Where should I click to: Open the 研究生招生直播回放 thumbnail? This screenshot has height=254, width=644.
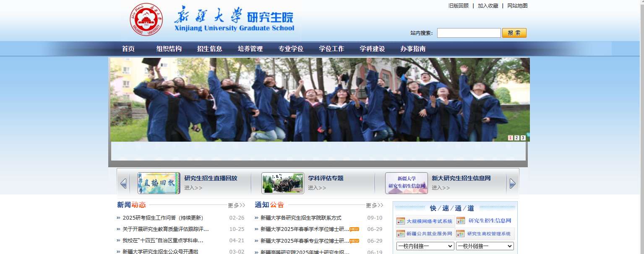point(159,183)
